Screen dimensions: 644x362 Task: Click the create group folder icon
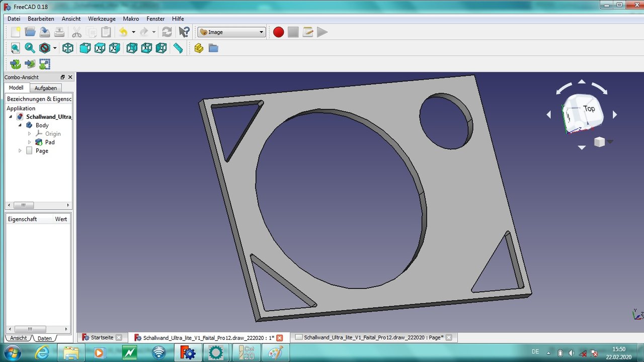[213, 48]
